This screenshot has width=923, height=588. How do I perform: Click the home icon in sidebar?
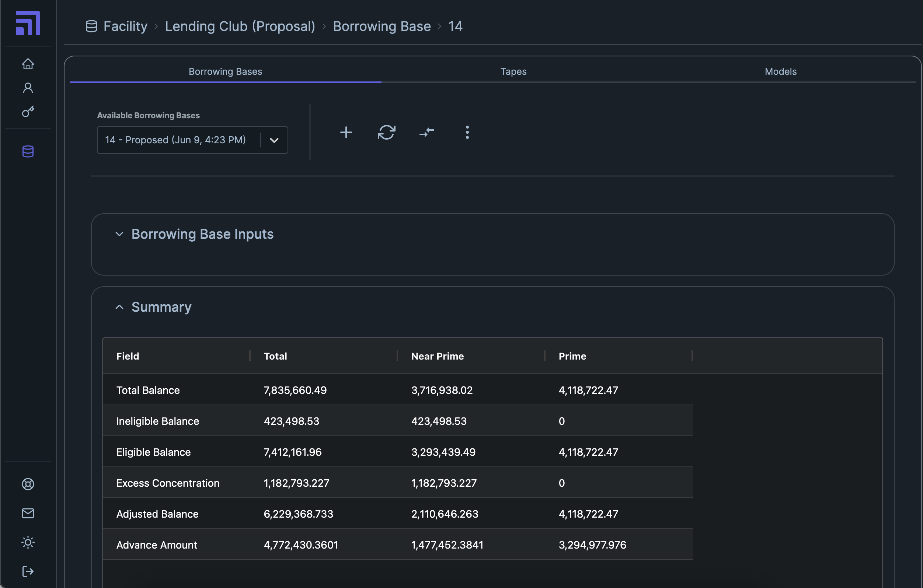(x=28, y=64)
